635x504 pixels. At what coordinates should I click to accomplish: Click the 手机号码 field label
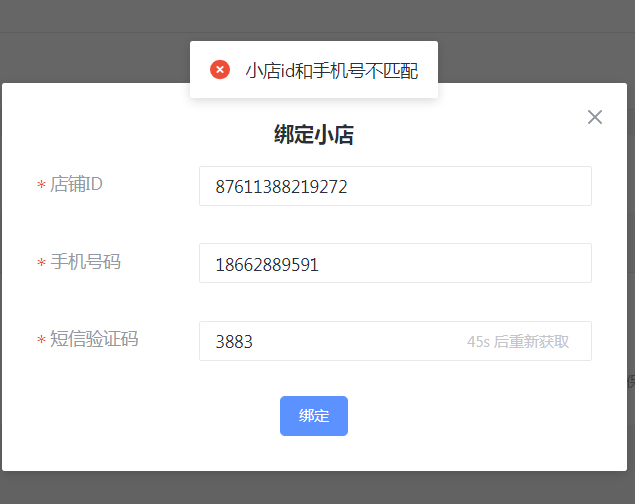85,262
